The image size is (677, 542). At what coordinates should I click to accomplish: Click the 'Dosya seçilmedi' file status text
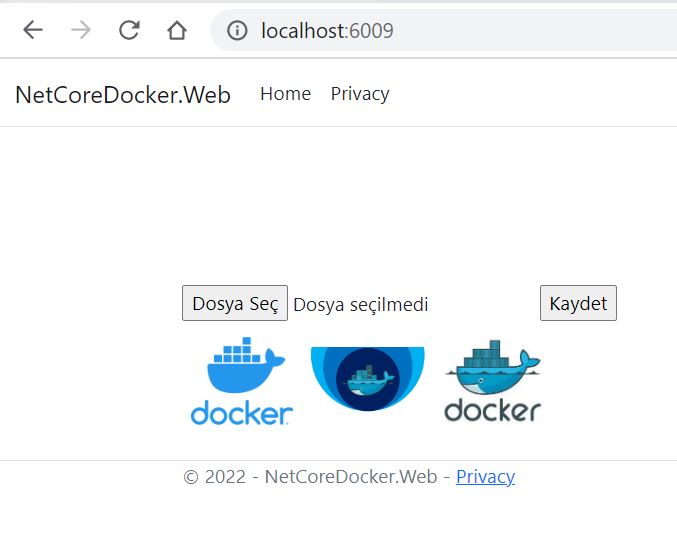pyautogui.click(x=360, y=305)
